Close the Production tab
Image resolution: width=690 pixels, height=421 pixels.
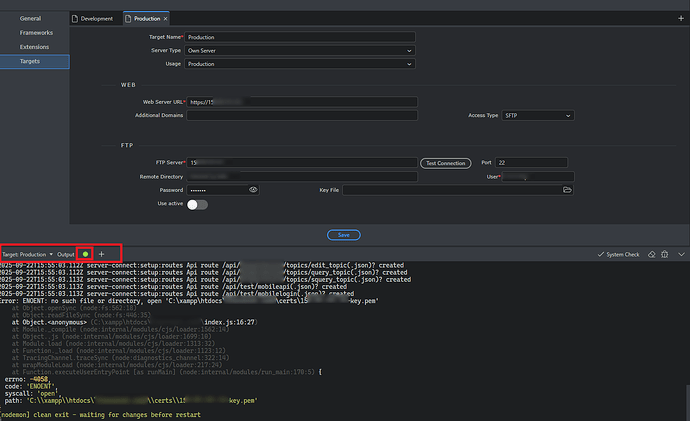point(165,19)
